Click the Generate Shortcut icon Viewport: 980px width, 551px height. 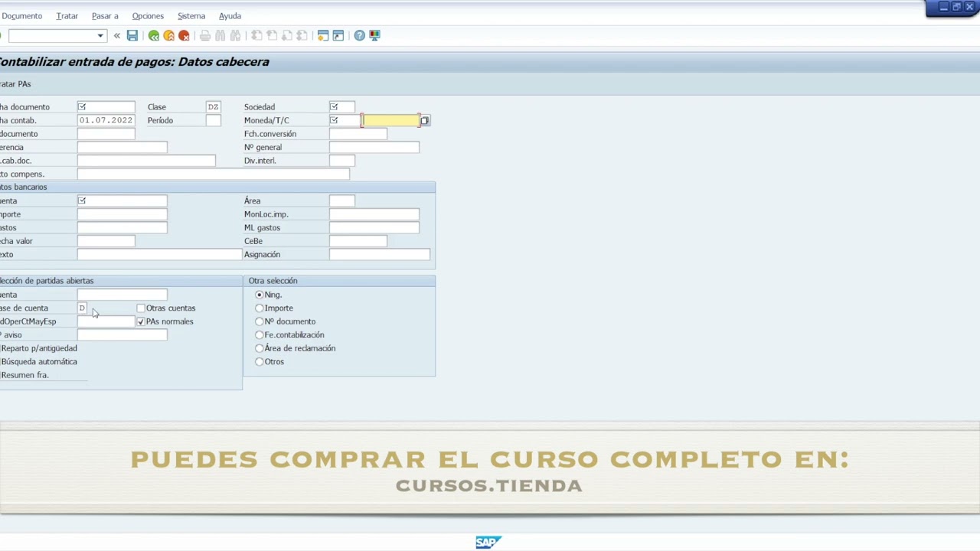338,36
